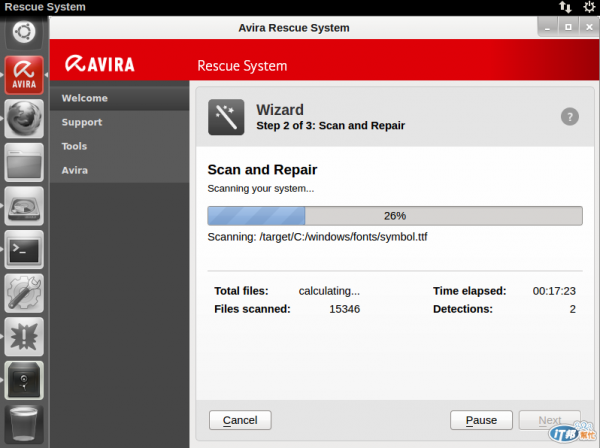Click the scanning path symbol.ttf text
600x448 pixels.
click(x=317, y=237)
